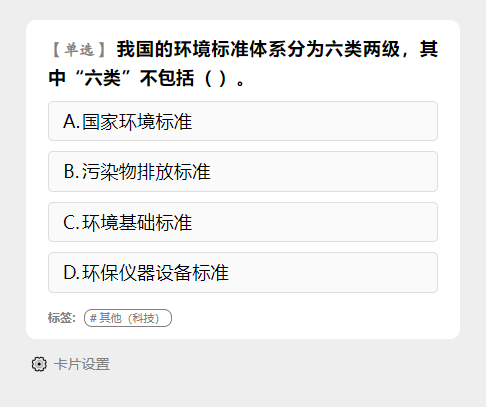Viewport: 486px width, 407px height.
Task: Open 卡片设置 text link
Action: click(x=82, y=364)
